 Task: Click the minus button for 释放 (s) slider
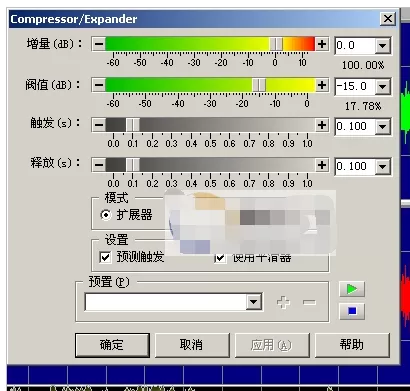coord(99,165)
